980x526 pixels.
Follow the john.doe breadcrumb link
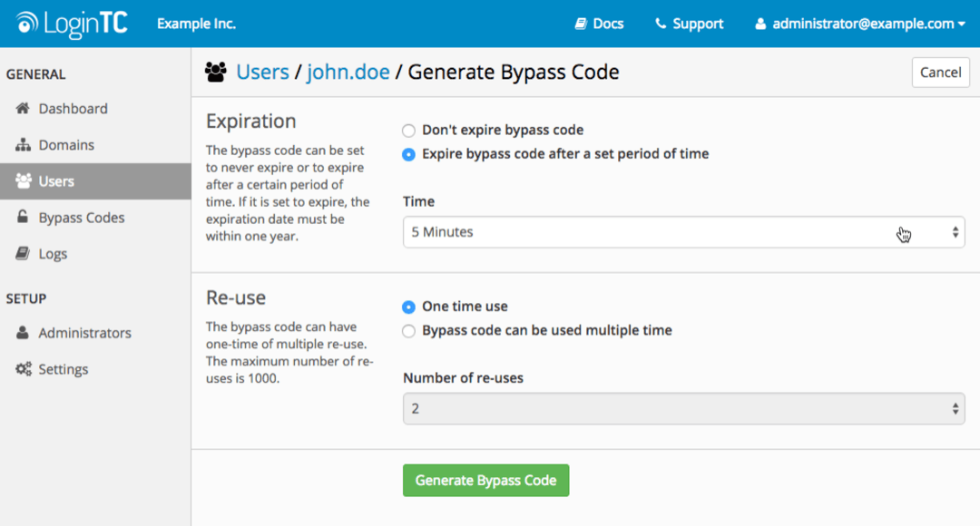pyautogui.click(x=348, y=72)
